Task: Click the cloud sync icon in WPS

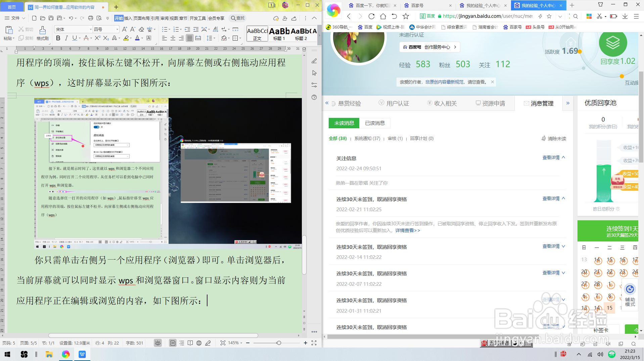Action: [x=276, y=18]
